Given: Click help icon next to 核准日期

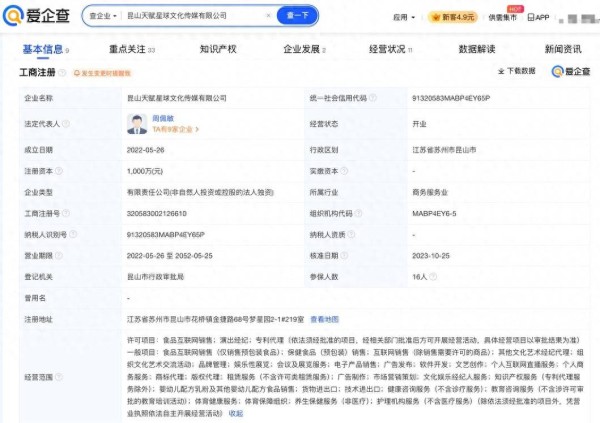Looking at the screenshot, I should (x=344, y=255).
